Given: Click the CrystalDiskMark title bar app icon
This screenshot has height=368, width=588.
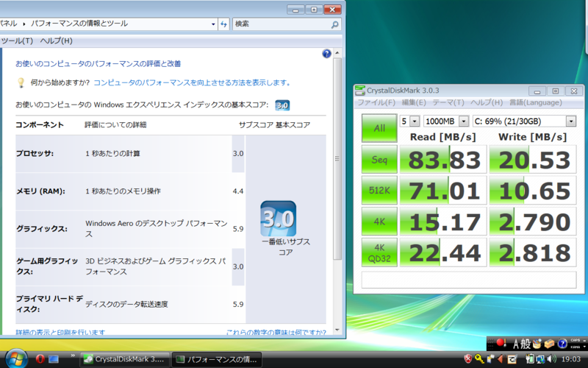Looking at the screenshot, I should click(x=360, y=91).
